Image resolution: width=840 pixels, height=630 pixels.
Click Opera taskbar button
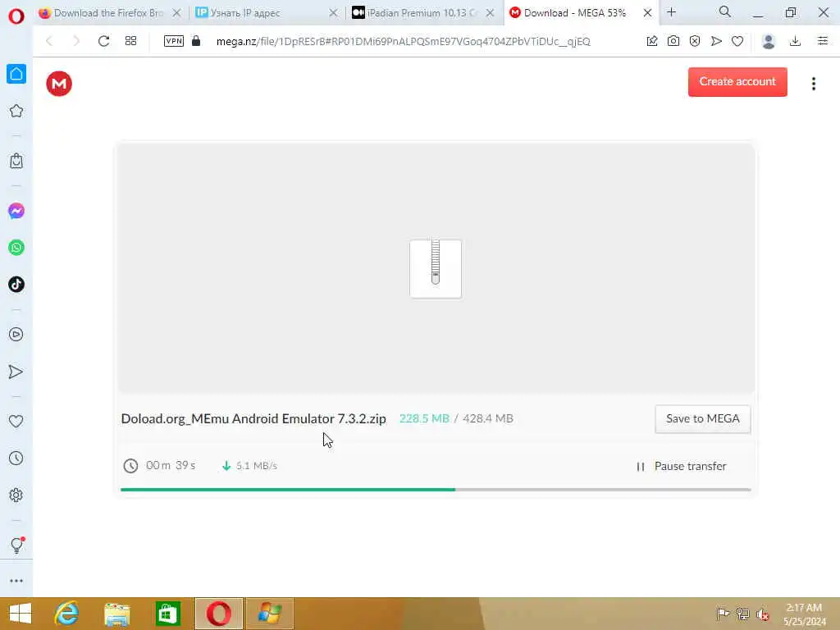(218, 614)
